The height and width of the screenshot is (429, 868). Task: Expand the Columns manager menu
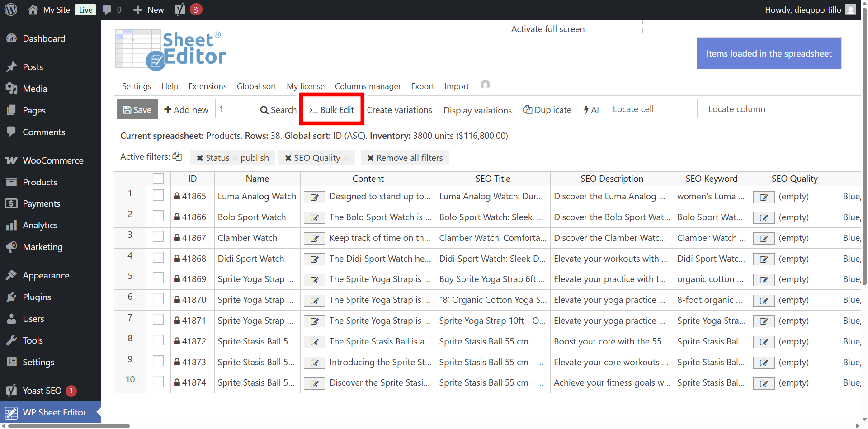pyautogui.click(x=368, y=86)
